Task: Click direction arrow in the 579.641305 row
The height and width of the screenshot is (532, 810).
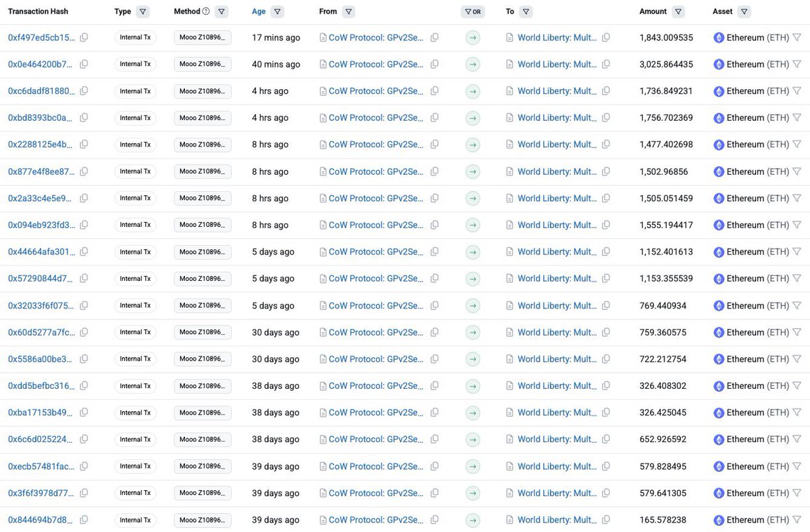Action: point(473,493)
